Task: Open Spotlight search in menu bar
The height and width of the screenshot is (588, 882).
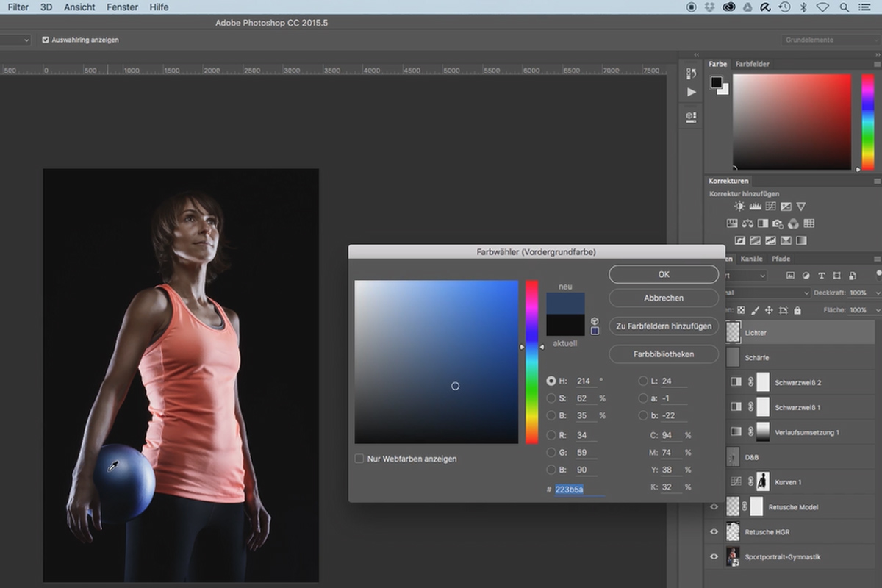Action: [843, 7]
